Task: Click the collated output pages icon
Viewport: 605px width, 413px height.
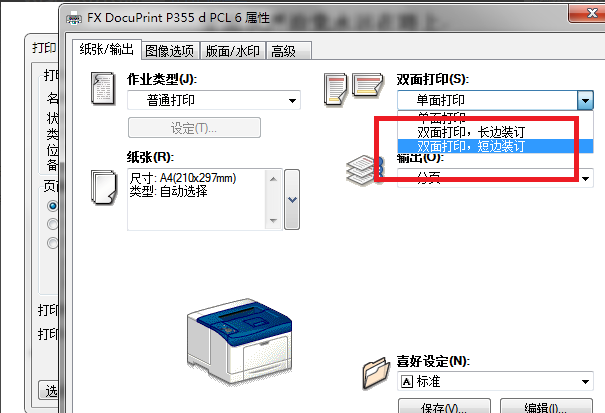Action: (365, 170)
